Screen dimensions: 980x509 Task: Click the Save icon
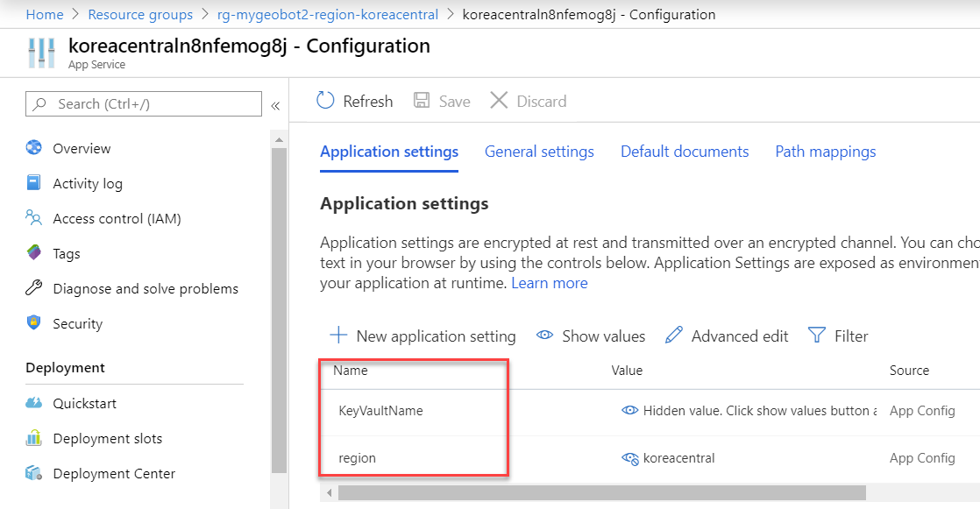[421, 100]
